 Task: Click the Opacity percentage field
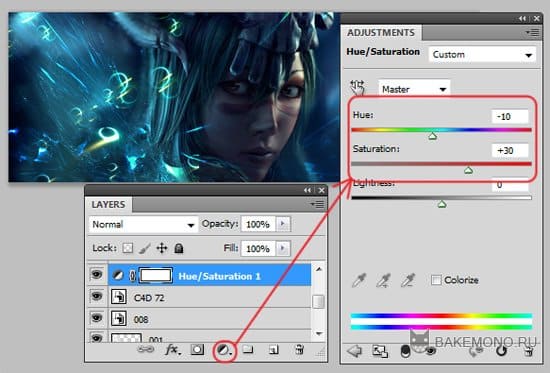tap(259, 224)
